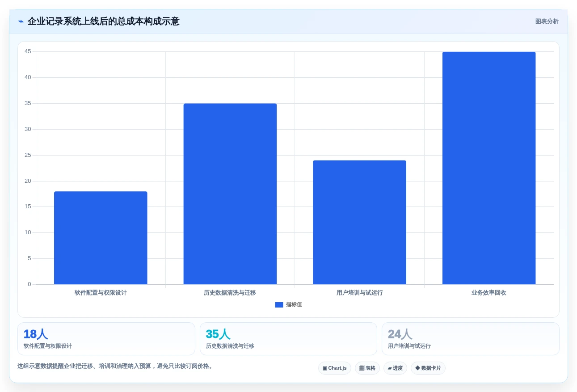Click the 历史数据清洗与迁移 bar in chart
Image resolution: width=577 pixels, height=392 pixels.
click(x=230, y=194)
